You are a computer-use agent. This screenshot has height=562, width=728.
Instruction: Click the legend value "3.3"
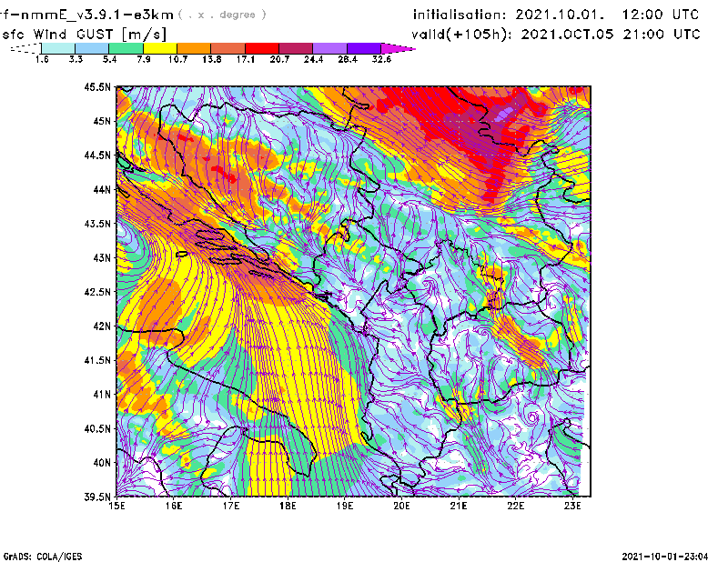pyautogui.click(x=76, y=59)
